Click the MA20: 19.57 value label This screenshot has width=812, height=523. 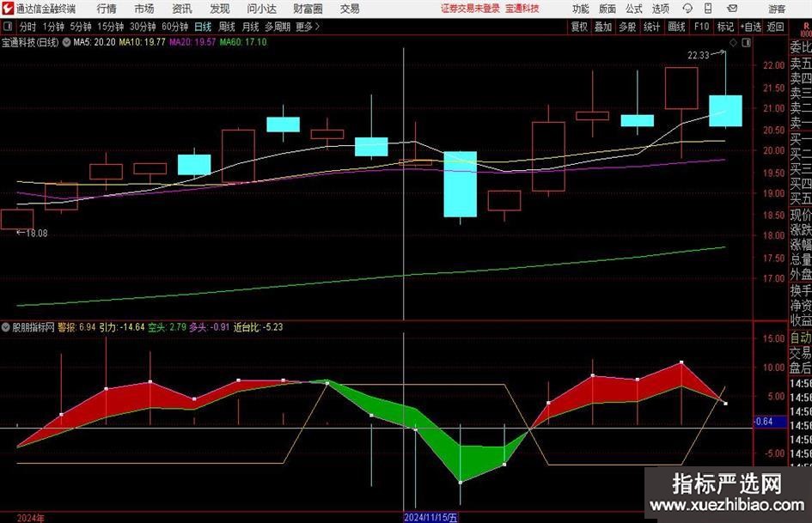pyautogui.click(x=192, y=42)
